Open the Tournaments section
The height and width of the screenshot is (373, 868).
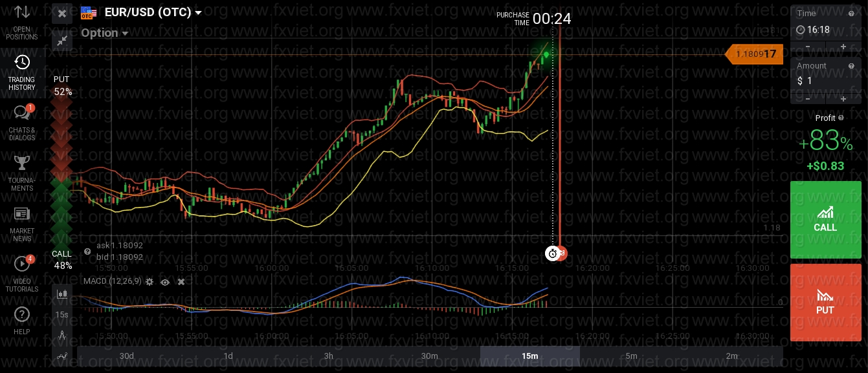click(x=22, y=173)
